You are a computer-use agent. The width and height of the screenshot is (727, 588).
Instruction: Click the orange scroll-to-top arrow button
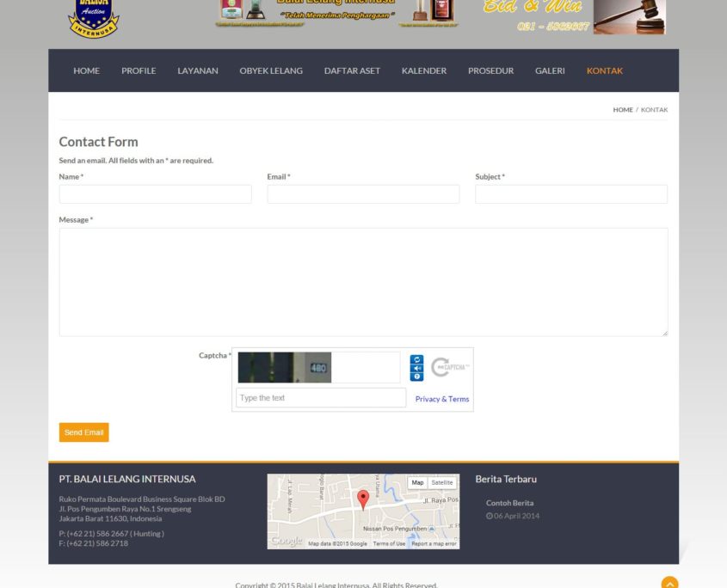tap(669, 584)
